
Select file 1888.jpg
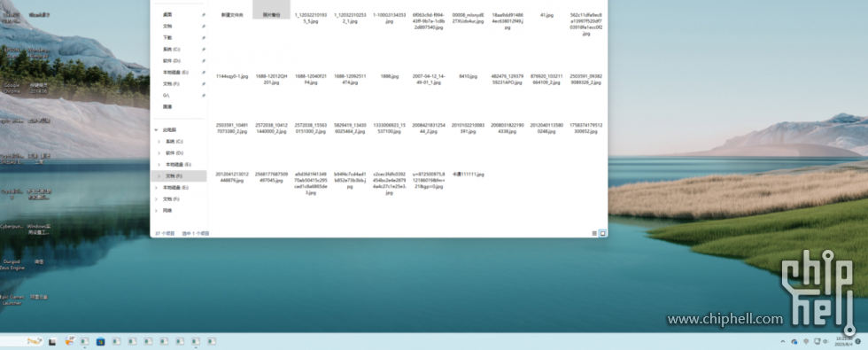390,76
